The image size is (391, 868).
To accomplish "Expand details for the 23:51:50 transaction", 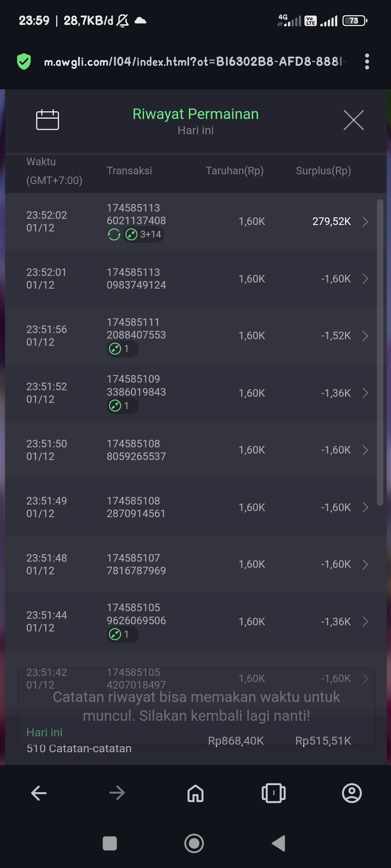I will (x=365, y=450).
